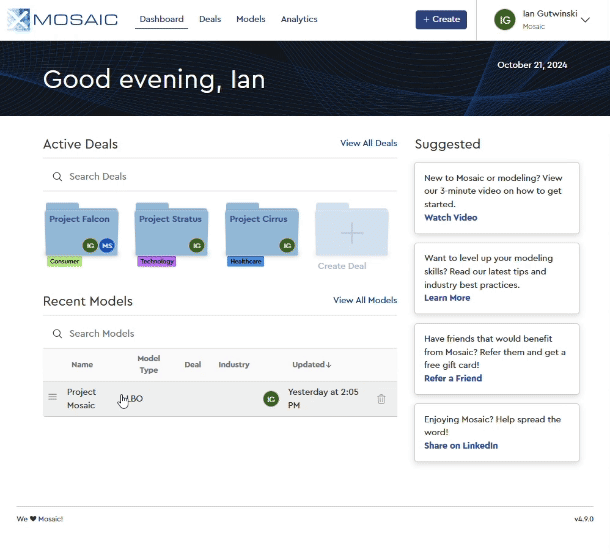The image size is (610, 554).
Task: Open the Models tab
Action: (x=251, y=19)
